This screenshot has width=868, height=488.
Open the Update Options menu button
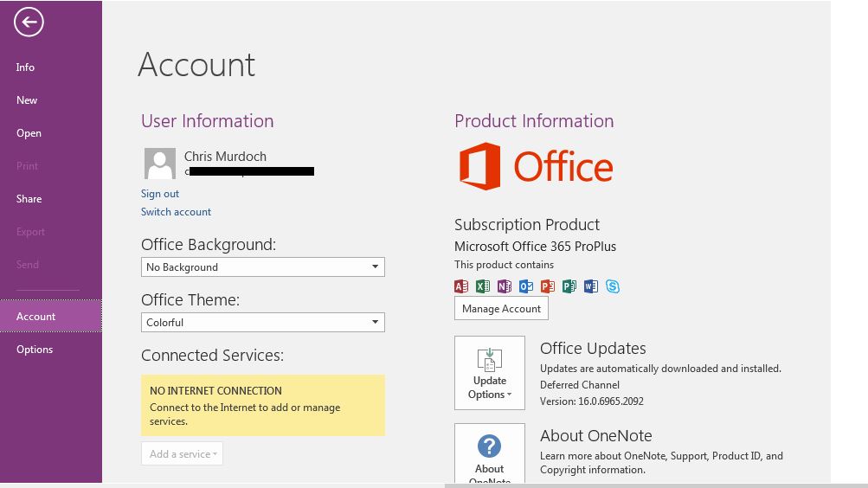tap(490, 373)
